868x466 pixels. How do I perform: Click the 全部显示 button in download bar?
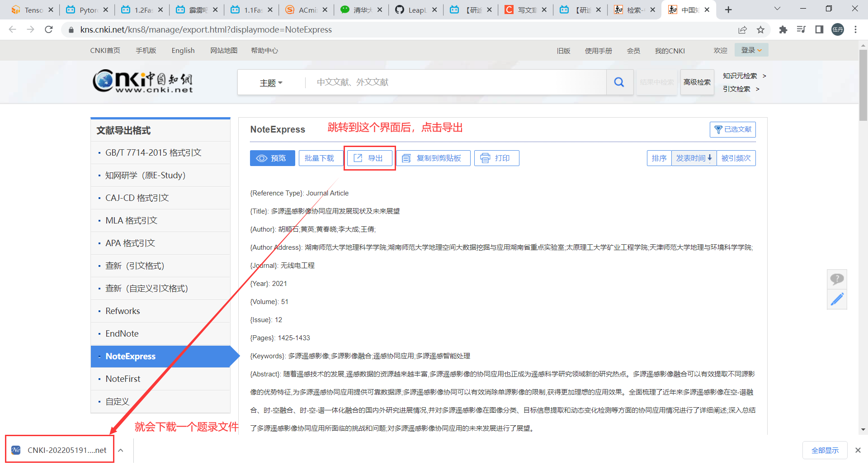pos(825,450)
